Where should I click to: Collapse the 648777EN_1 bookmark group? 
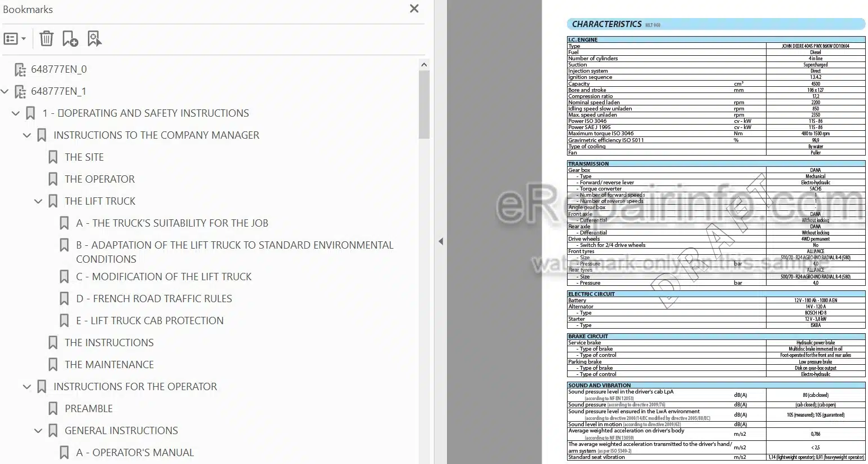pos(5,91)
